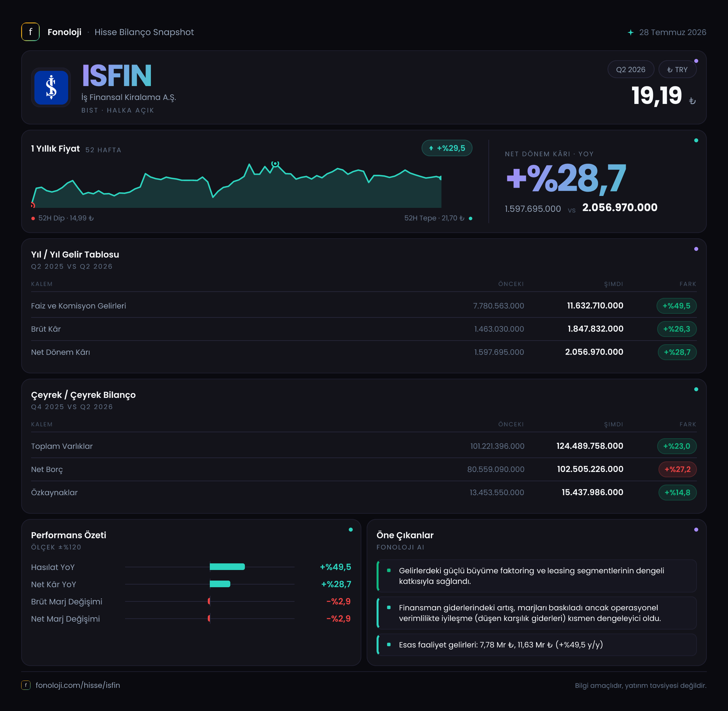This screenshot has height=711, width=728.
Task: Select the Q2 2026 period pill
Action: (631, 70)
